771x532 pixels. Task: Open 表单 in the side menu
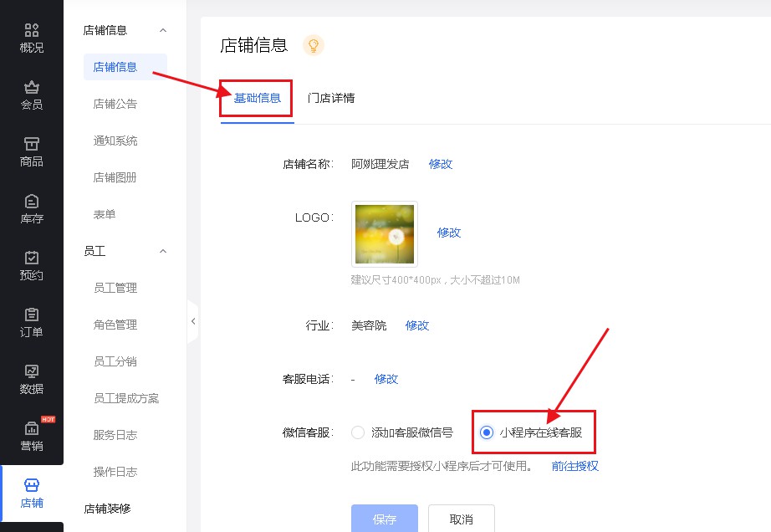click(x=105, y=214)
